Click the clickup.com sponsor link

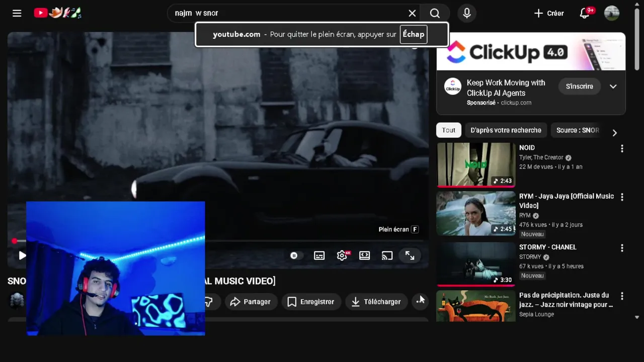(x=516, y=103)
